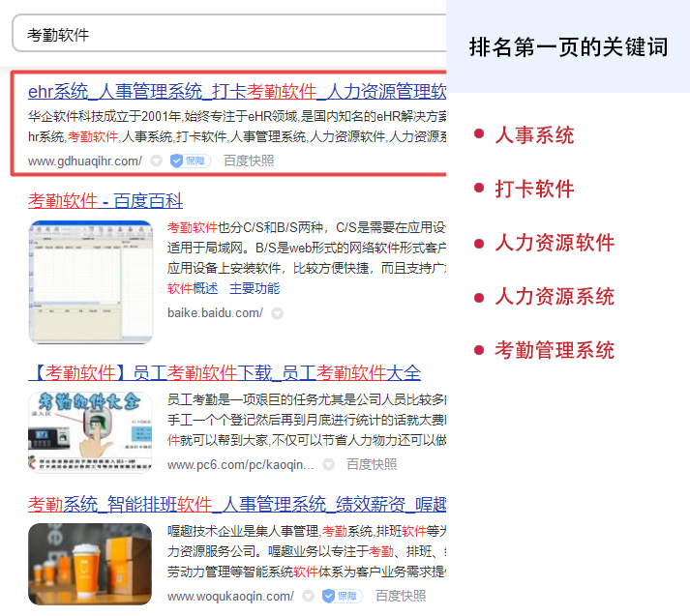
Task: Click the 保障 badge in the first result
Action: tap(190, 161)
